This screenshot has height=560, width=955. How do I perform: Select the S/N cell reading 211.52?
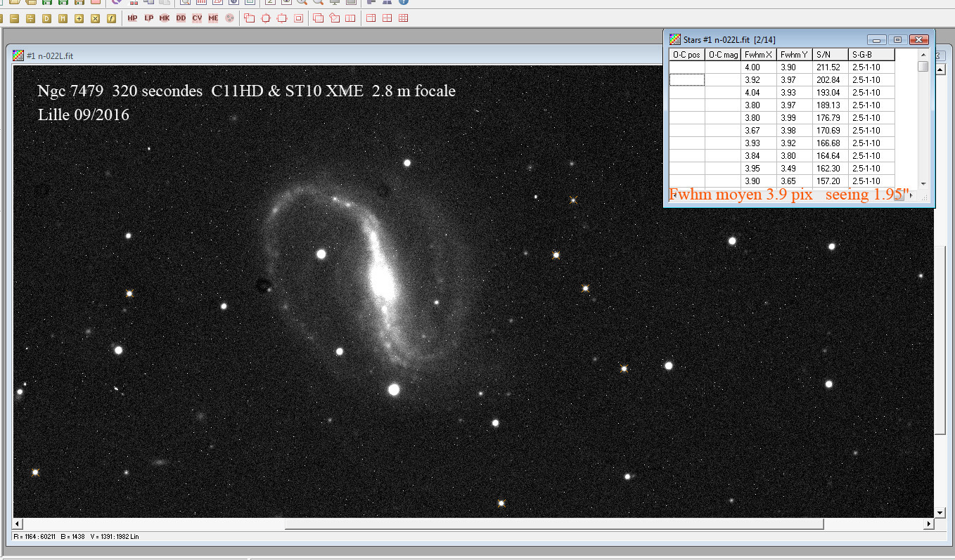point(830,67)
